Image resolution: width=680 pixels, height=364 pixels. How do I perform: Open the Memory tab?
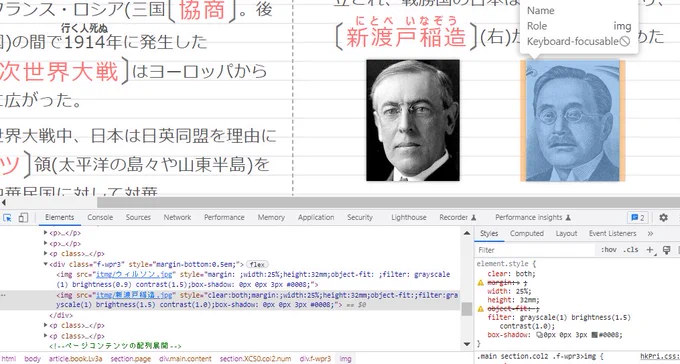[271, 217]
